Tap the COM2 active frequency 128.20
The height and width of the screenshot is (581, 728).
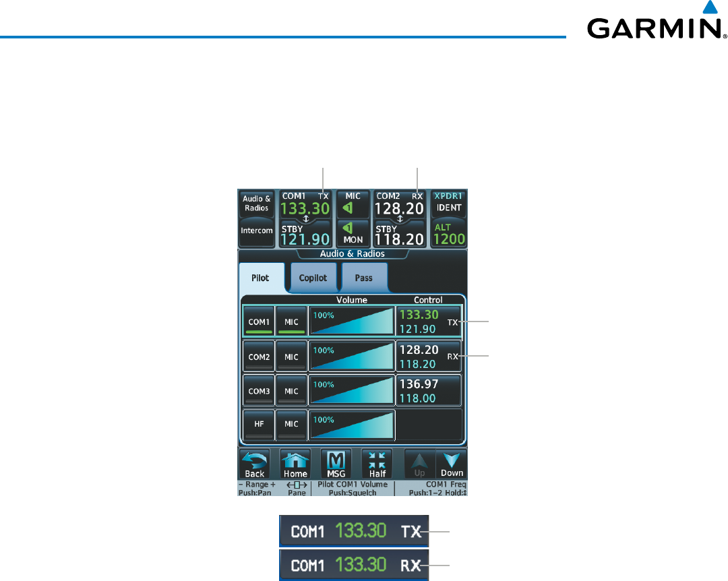click(x=399, y=204)
